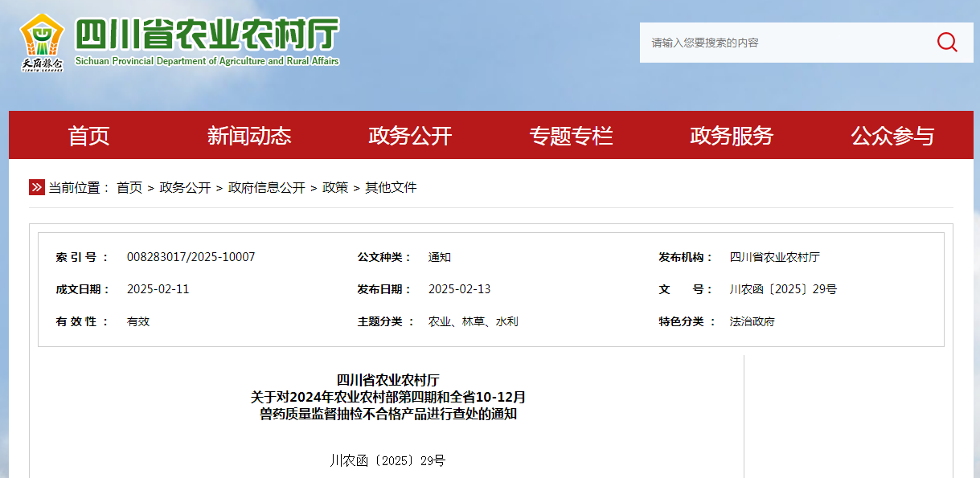Select 政务公开 in the red nav bar
The image size is (980, 478).
410,136
